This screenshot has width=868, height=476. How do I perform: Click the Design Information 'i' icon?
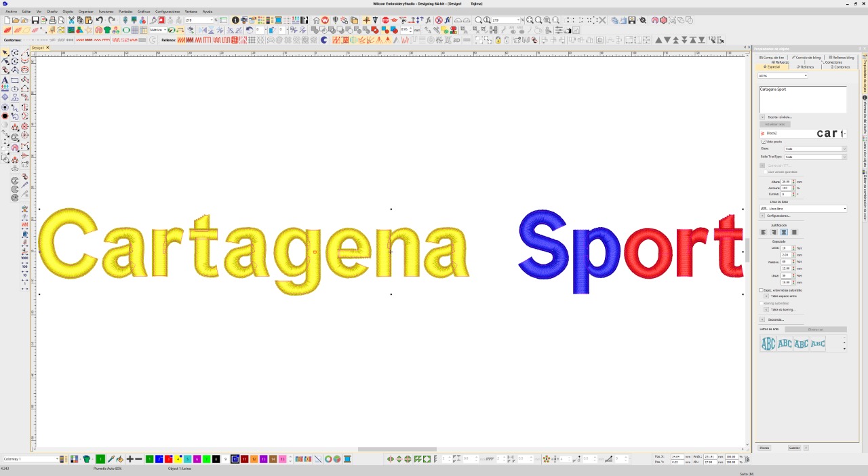[x=235, y=20]
